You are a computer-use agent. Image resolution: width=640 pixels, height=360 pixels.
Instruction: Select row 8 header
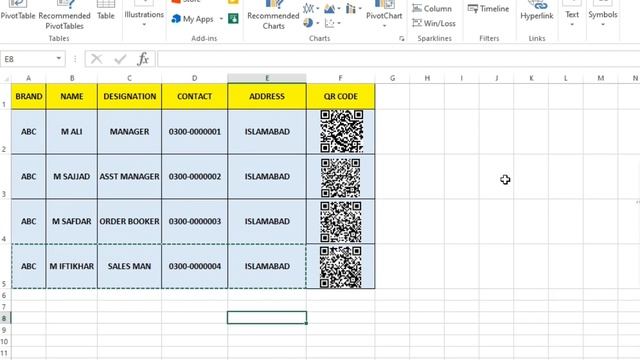[4, 318]
